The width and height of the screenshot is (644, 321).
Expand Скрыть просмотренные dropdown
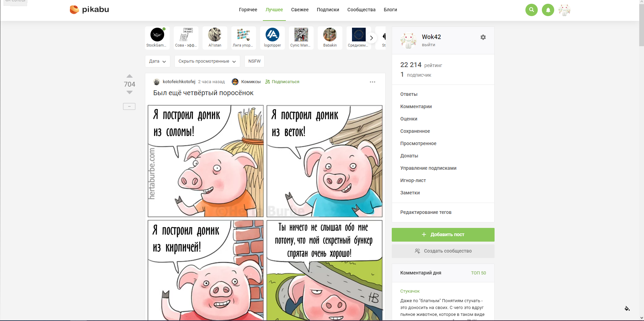tap(207, 61)
